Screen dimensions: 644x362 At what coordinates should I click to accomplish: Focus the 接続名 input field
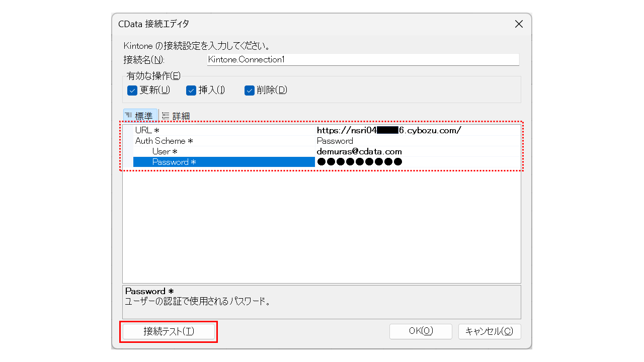point(363,59)
